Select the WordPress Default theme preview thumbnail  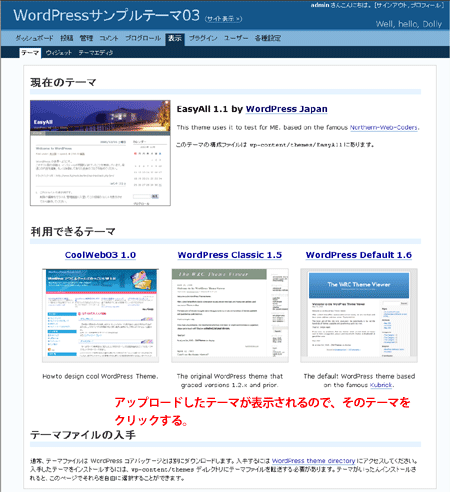359,315
